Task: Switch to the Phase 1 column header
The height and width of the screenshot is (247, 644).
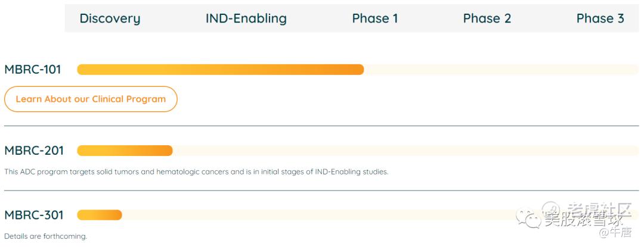Action: point(374,18)
